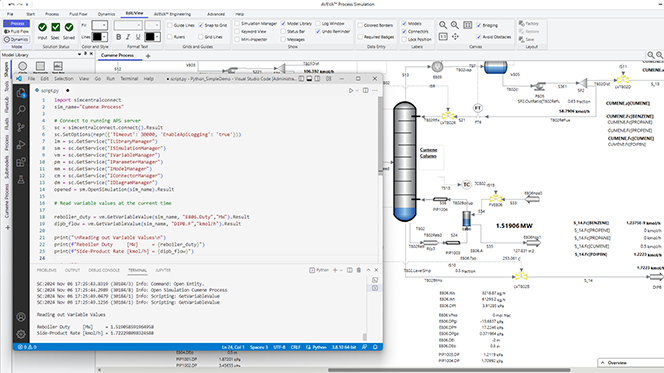Viewport: 664px width, 373px height.
Task: Run Python file using play icon
Action: click(x=351, y=90)
